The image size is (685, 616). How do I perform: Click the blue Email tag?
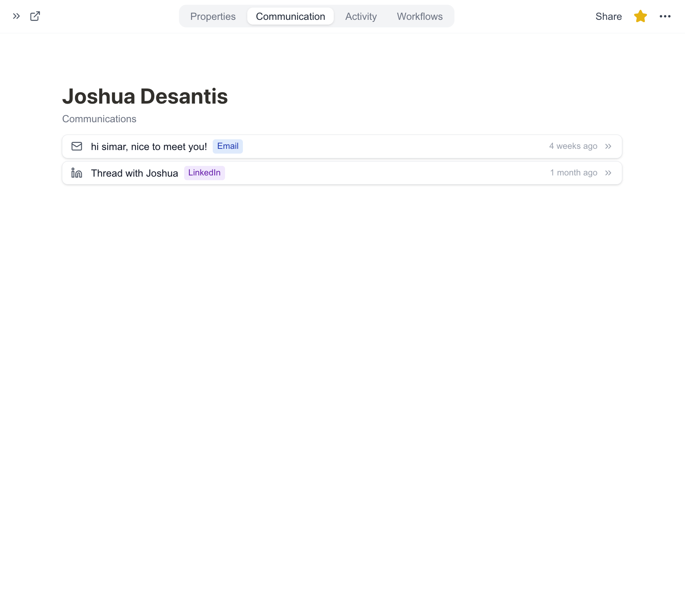click(227, 146)
